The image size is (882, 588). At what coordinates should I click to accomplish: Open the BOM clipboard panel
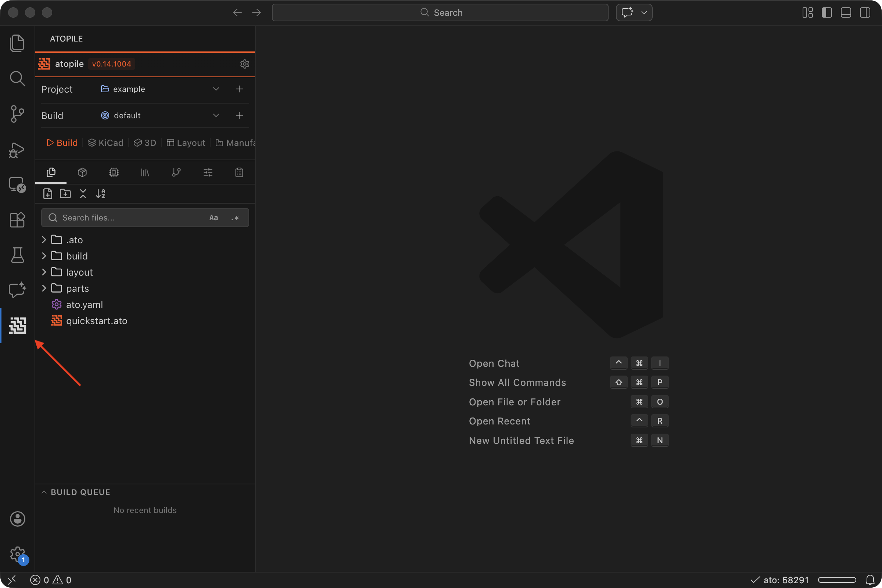tap(239, 172)
